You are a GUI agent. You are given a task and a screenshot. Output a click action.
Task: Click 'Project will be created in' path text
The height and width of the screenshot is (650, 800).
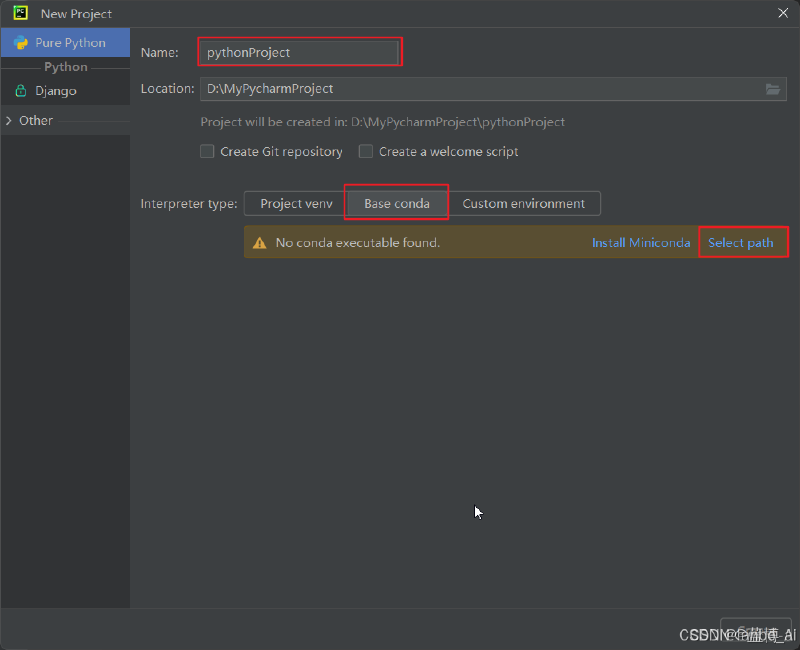click(382, 122)
